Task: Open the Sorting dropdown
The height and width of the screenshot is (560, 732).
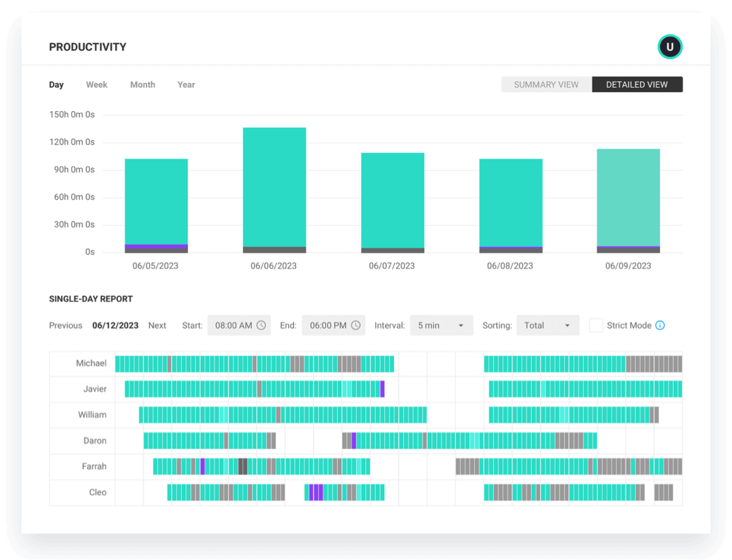Action: pyautogui.click(x=547, y=325)
